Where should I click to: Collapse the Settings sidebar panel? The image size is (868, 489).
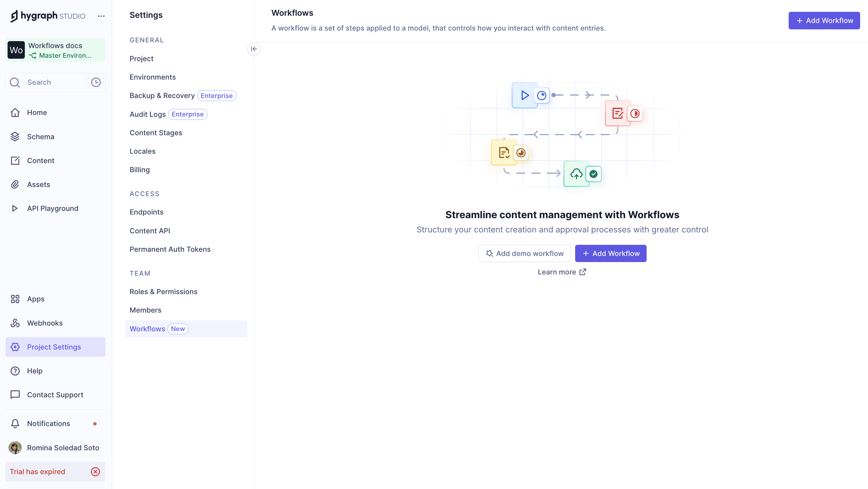(254, 49)
